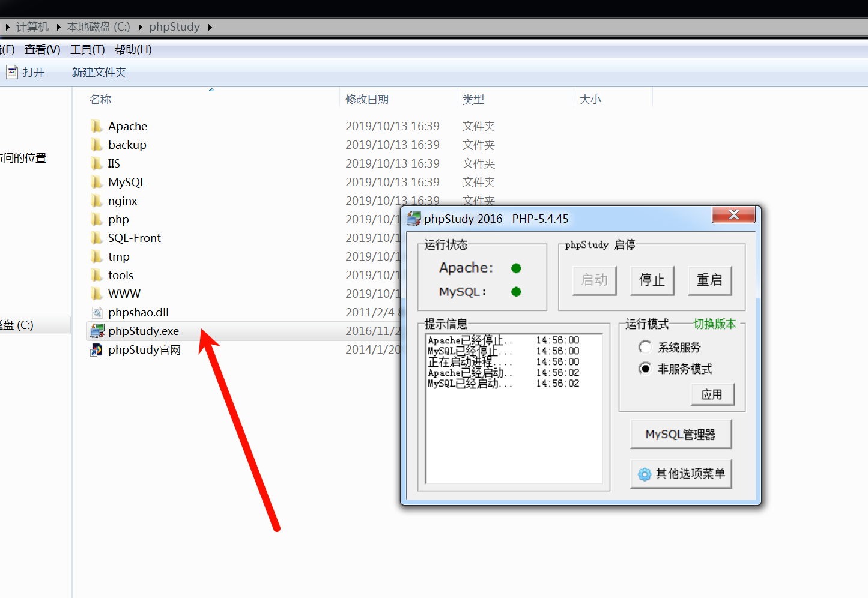
Task: Click the 打开 toolbar icon
Action: tap(12, 72)
